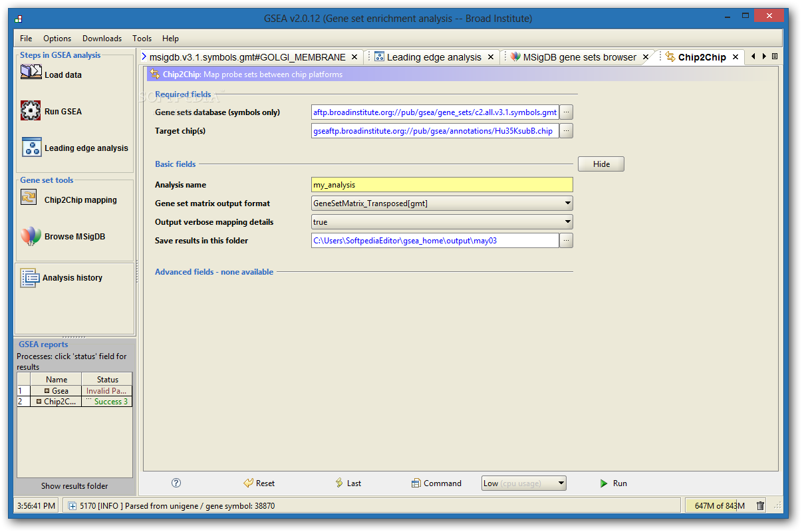Click Show results folder
This screenshot has width=802, height=532.
point(74,486)
